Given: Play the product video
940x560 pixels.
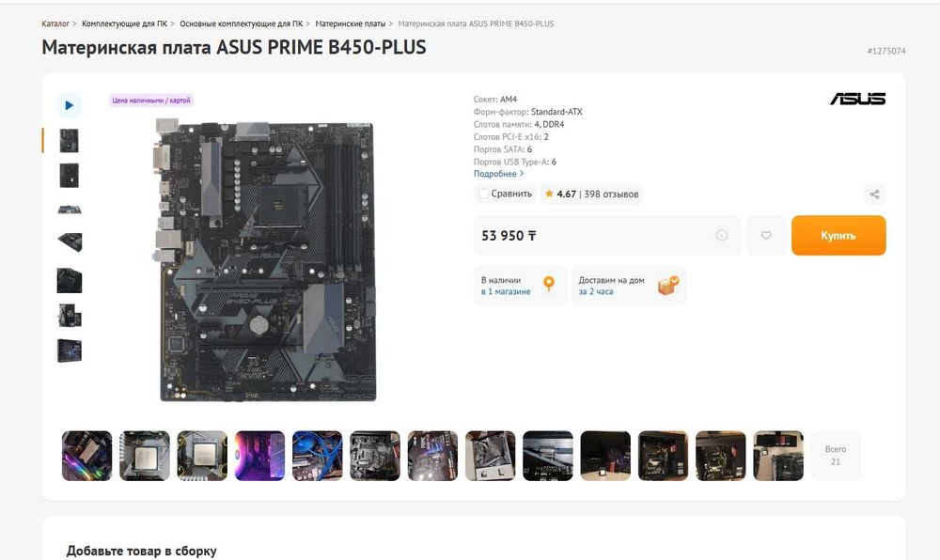Looking at the screenshot, I should [69, 105].
